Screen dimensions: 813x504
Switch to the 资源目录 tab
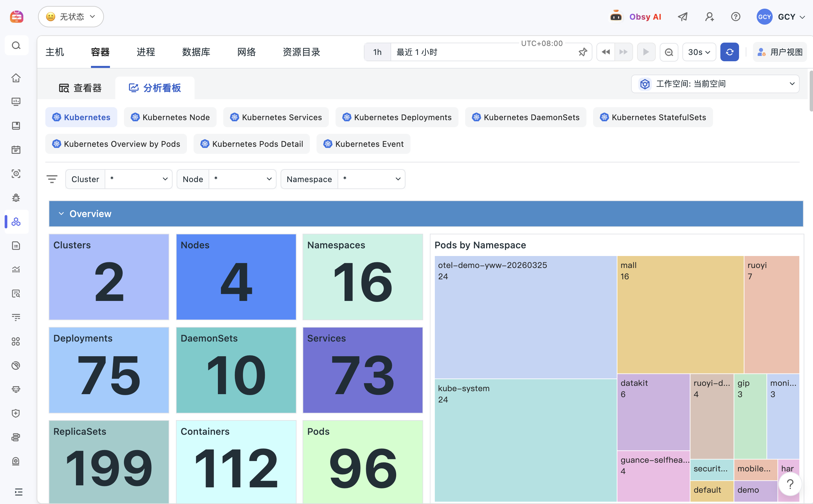pos(302,52)
